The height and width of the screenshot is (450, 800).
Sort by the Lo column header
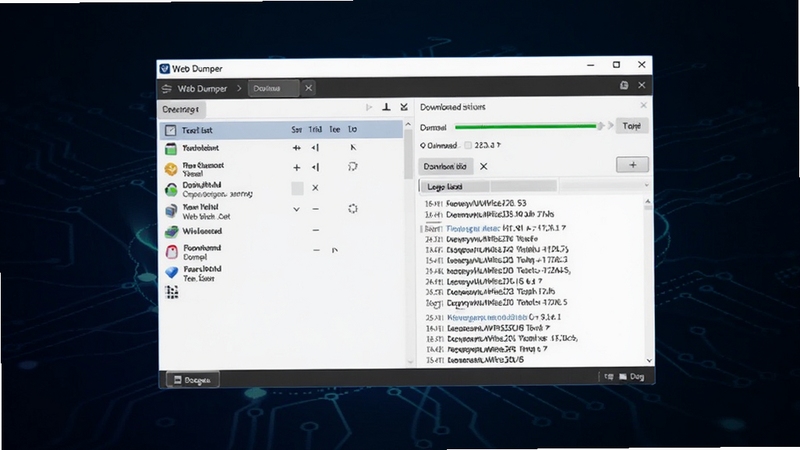point(353,130)
